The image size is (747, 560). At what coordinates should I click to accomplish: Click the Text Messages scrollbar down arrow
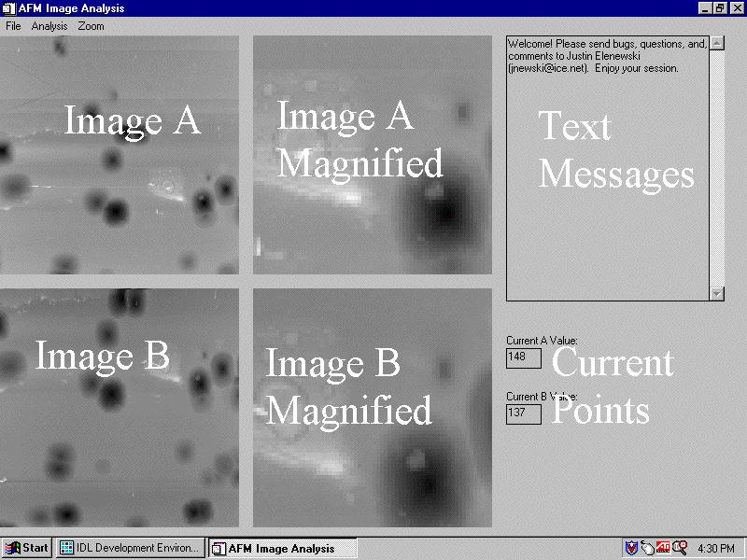pyautogui.click(x=717, y=294)
